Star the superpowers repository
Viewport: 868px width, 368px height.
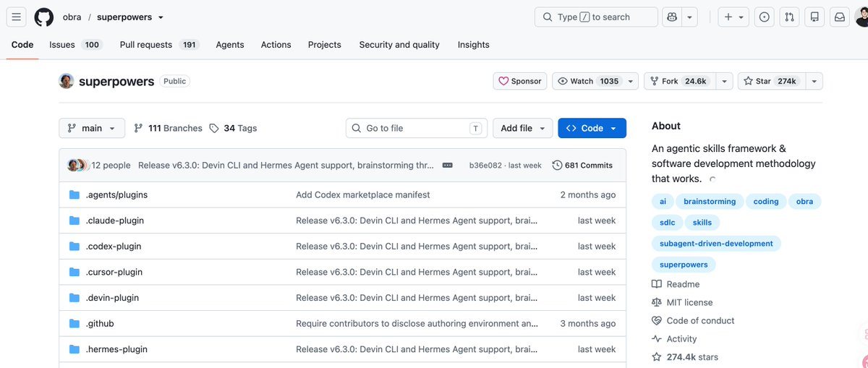(770, 81)
